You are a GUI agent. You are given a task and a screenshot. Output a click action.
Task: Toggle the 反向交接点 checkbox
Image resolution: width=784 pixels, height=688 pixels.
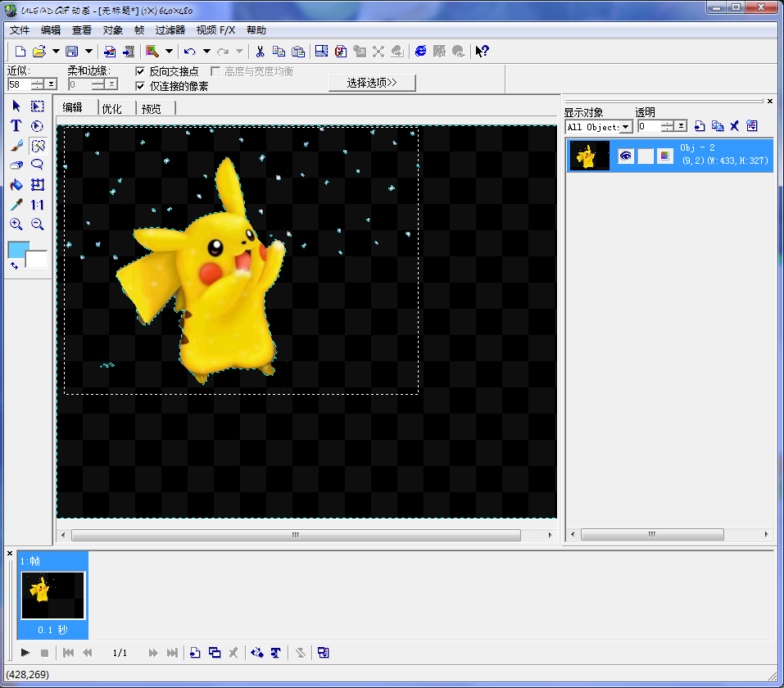(x=140, y=71)
